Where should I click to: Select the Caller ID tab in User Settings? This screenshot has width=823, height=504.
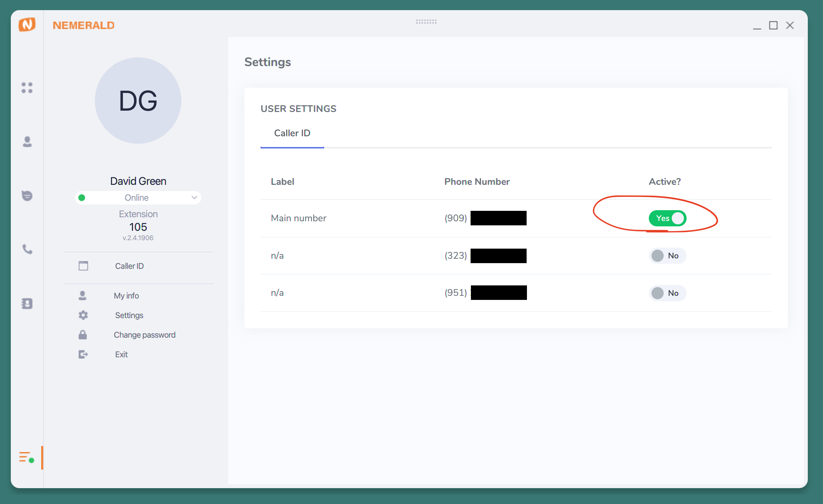coord(292,133)
